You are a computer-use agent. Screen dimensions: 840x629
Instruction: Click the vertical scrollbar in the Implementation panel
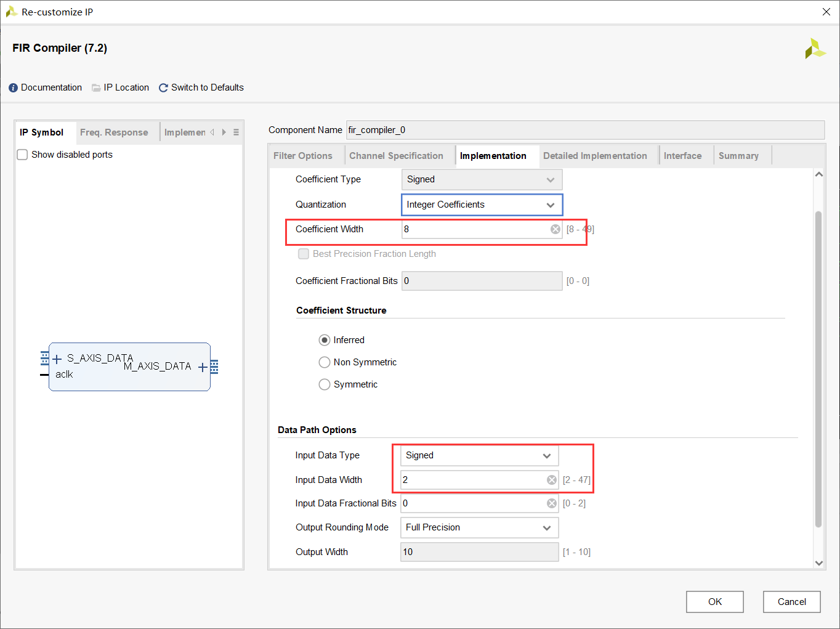tap(818, 370)
